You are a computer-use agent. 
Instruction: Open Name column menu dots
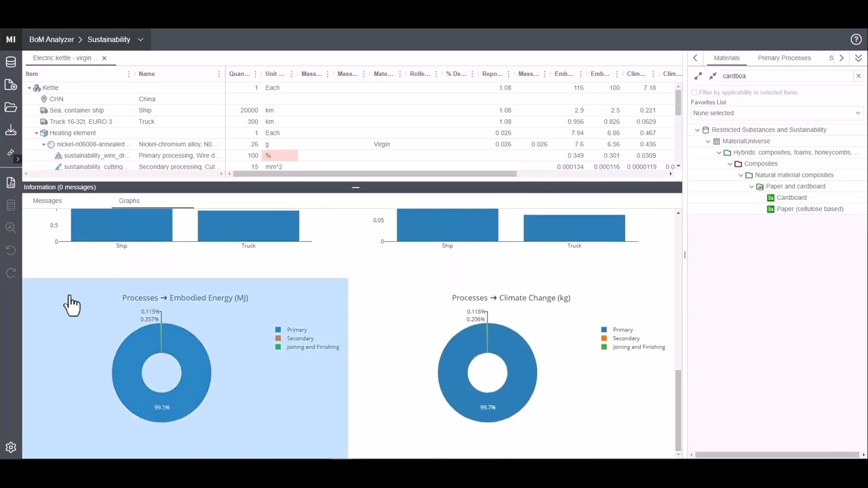[x=219, y=74]
